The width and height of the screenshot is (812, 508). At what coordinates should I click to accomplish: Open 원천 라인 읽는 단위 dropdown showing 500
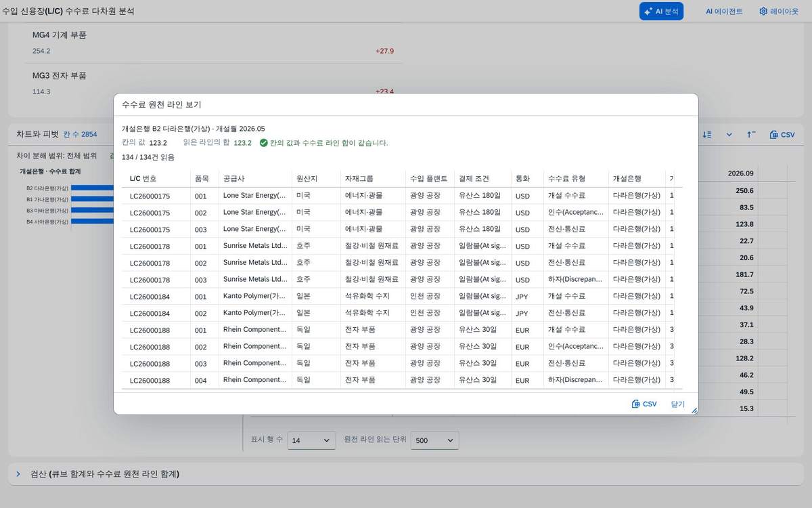point(435,440)
